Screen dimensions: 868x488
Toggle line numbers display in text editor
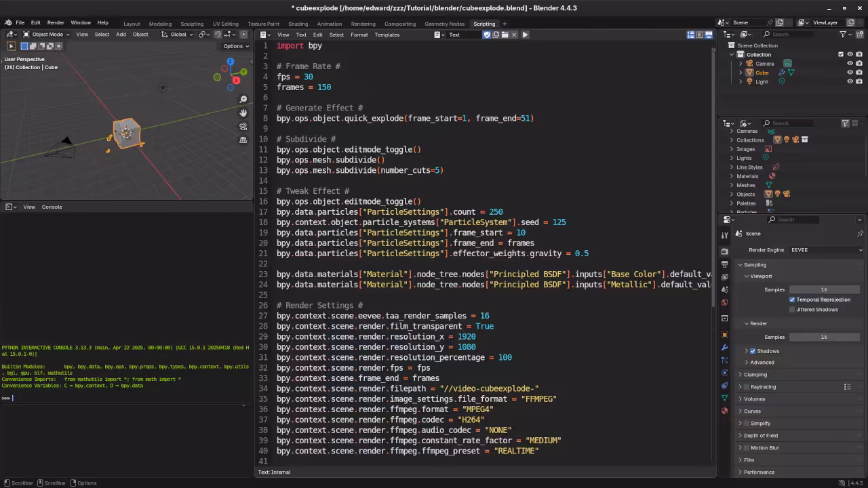pyautogui.click(x=691, y=35)
